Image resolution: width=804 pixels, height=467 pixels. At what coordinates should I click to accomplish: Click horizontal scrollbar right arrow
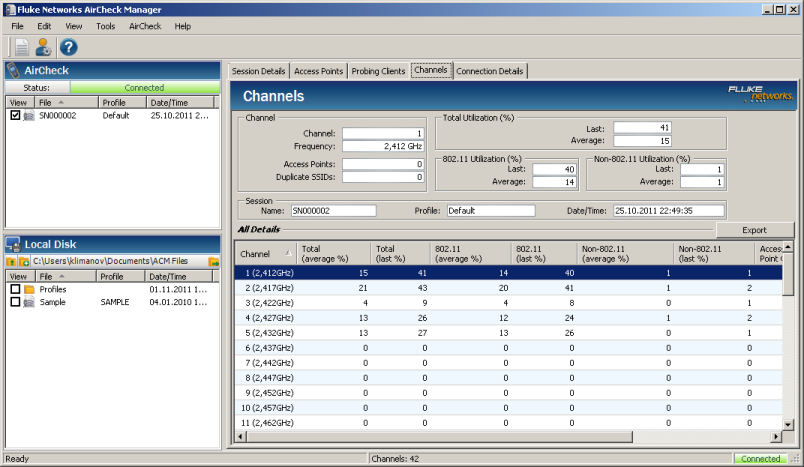pyautogui.click(x=776, y=436)
